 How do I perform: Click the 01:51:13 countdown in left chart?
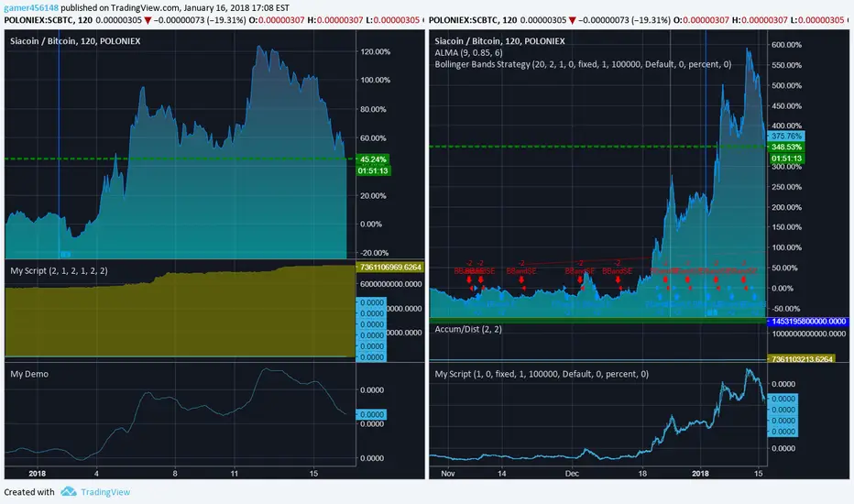[x=373, y=171]
